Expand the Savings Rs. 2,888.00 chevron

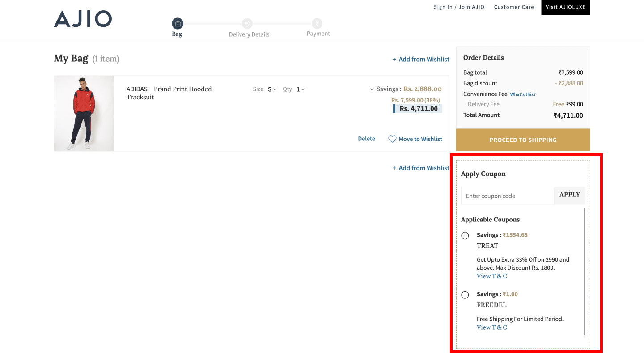click(372, 89)
